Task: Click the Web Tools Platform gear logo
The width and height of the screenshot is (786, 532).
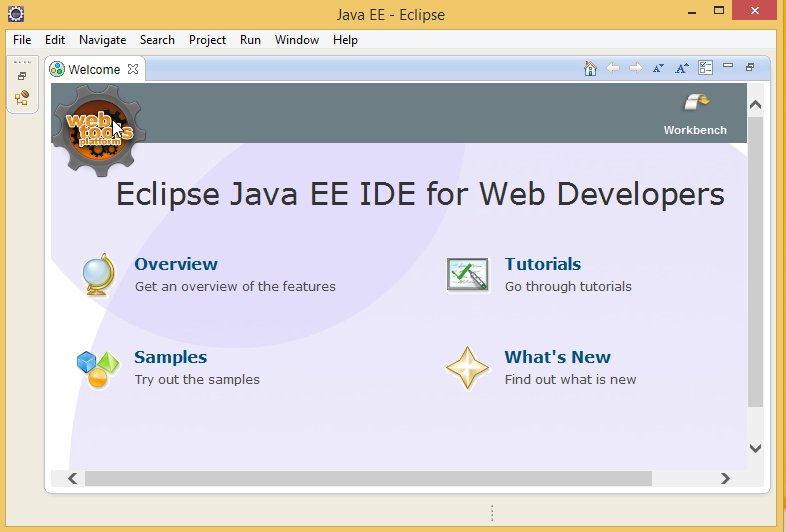Action: coord(99,130)
